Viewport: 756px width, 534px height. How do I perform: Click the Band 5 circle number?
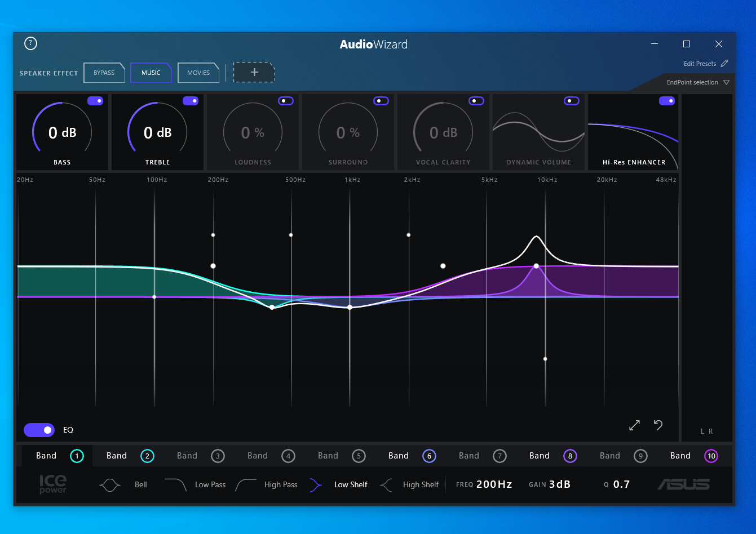pos(359,456)
